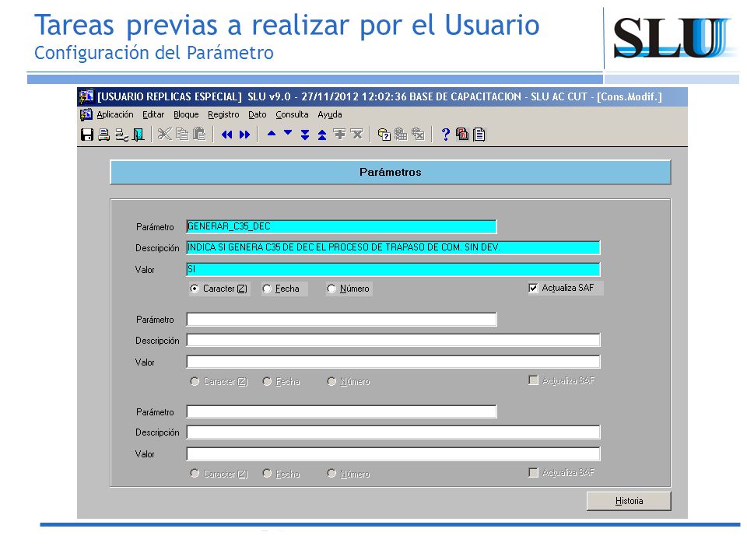Click empty Valor field in second record

coord(393,362)
